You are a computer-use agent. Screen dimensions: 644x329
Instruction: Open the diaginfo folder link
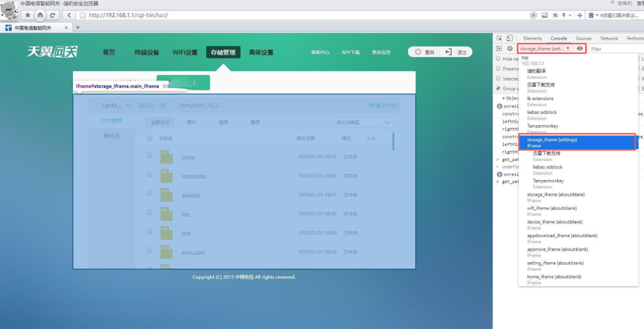click(191, 195)
